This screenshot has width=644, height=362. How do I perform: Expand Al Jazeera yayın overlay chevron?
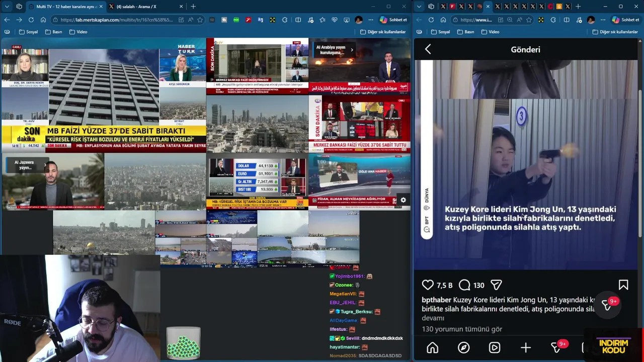[45, 165]
